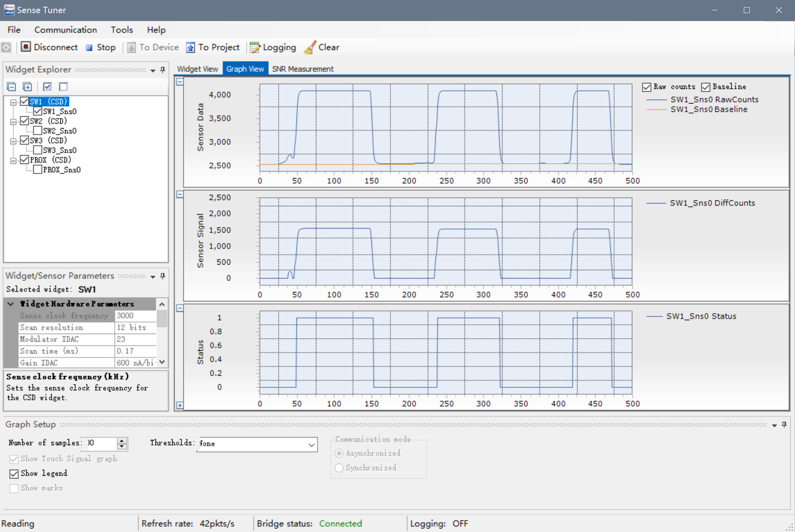
Task: Check the SW2_Sns0 sensor checkbox
Action: (x=38, y=131)
